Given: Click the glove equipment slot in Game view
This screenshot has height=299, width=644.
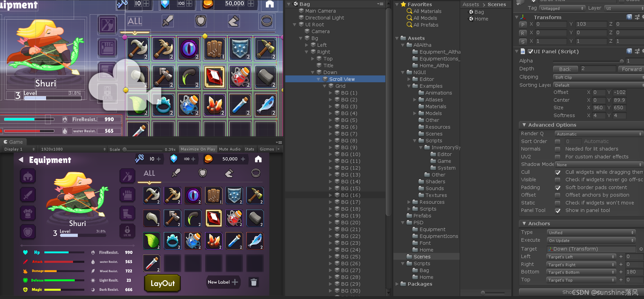Looking at the screenshot, I should click(127, 195).
